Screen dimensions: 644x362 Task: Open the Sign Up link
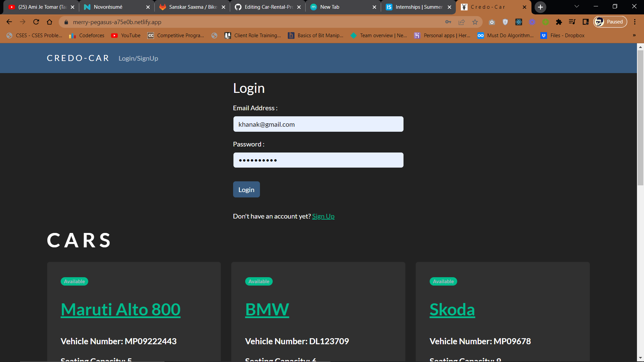point(323,216)
